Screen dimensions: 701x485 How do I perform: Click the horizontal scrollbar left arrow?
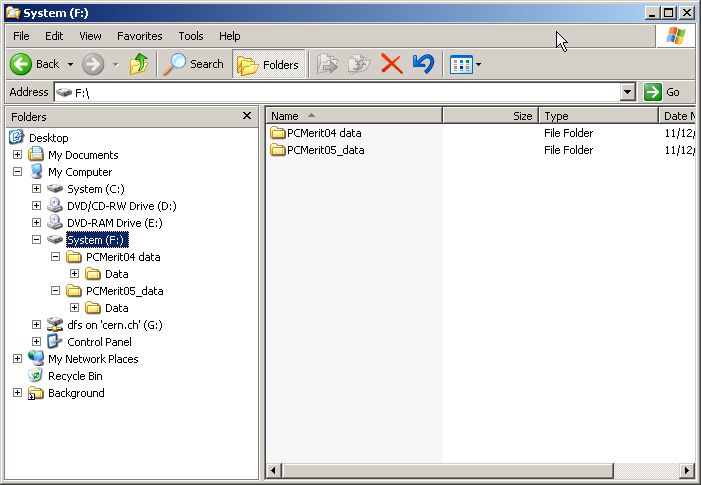tap(274, 470)
